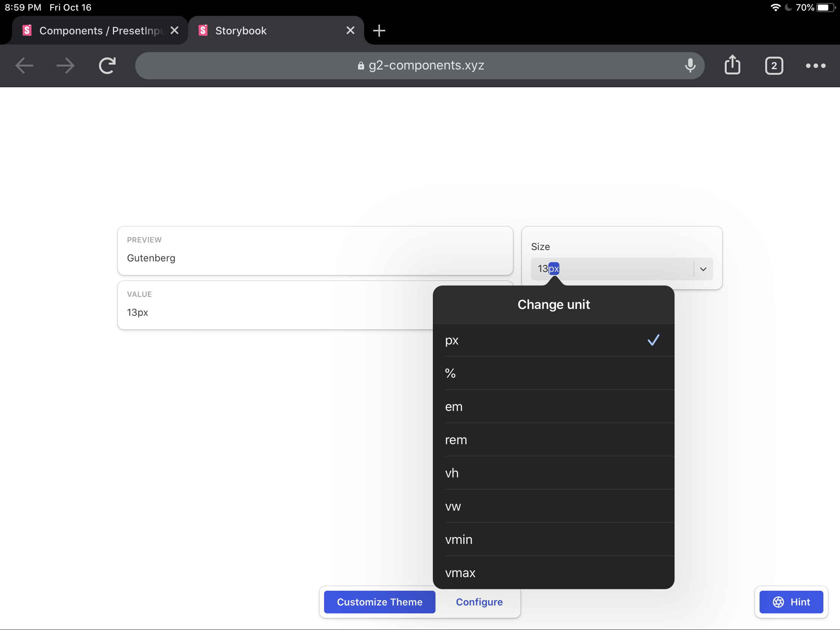Image resolution: width=840 pixels, height=630 pixels.
Task: Click the Configure button
Action: click(x=479, y=602)
